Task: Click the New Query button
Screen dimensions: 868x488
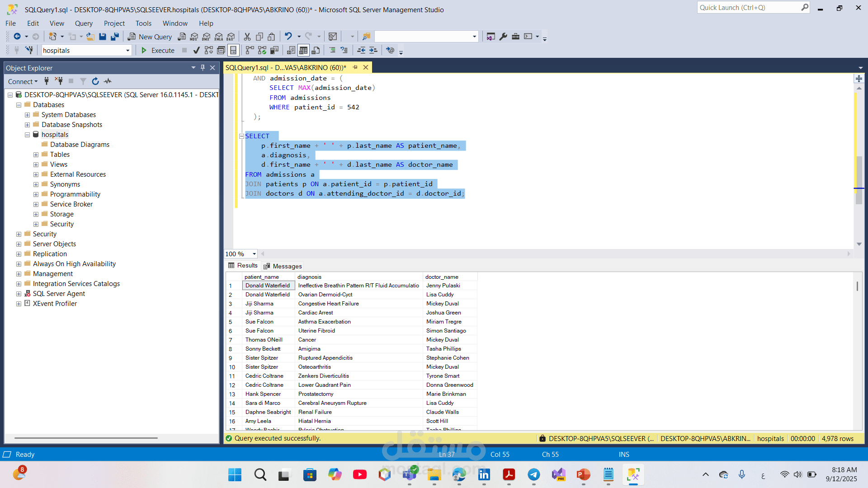Action: pos(150,37)
